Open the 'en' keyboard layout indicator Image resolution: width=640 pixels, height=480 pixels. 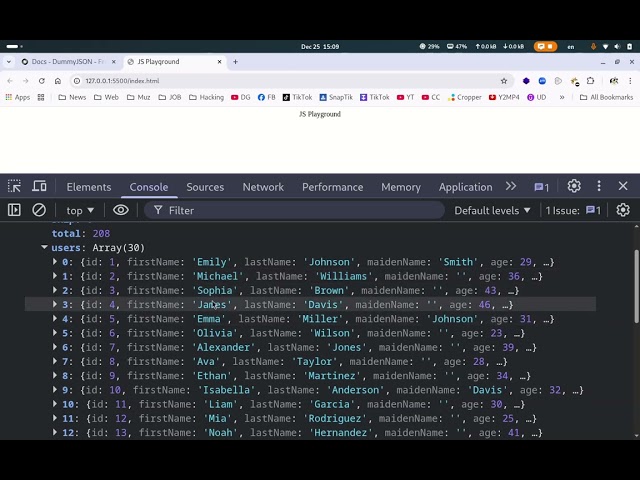click(571, 47)
